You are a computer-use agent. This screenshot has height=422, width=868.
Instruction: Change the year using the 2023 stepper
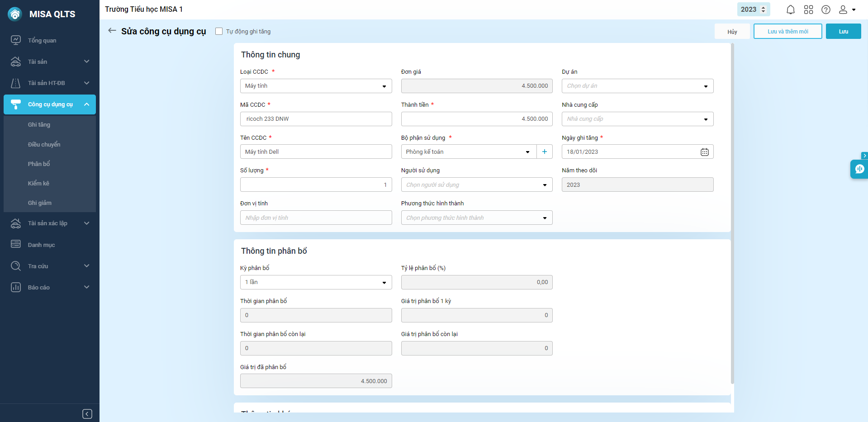[763, 9]
